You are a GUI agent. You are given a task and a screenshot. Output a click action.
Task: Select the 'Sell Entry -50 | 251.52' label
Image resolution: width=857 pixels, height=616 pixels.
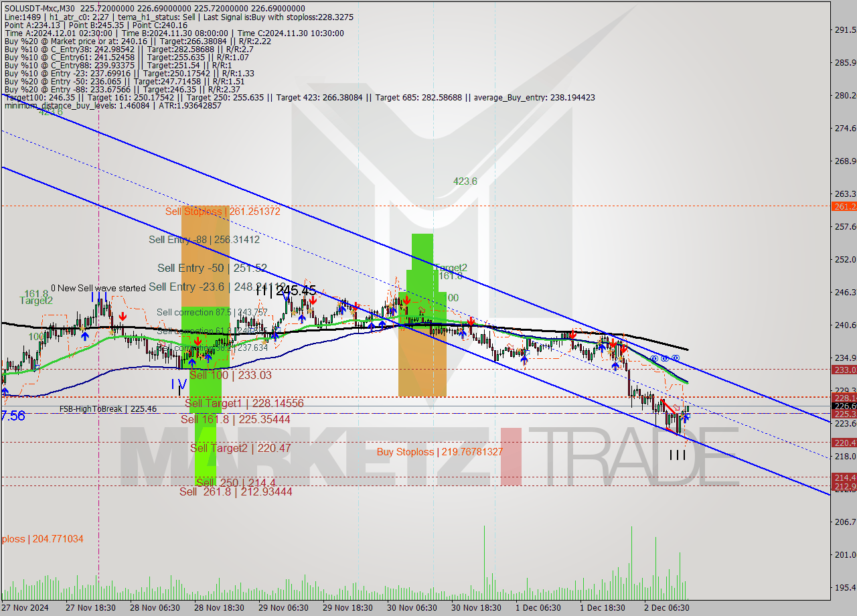212,268
